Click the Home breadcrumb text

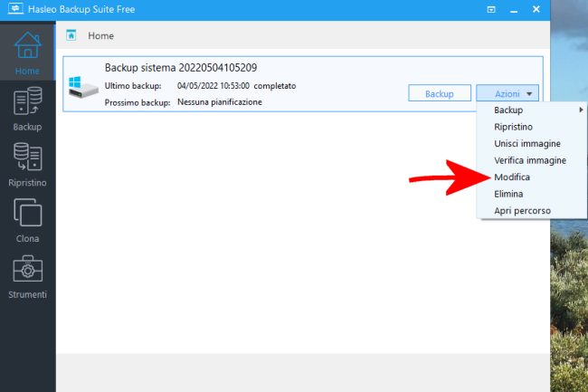click(x=101, y=35)
